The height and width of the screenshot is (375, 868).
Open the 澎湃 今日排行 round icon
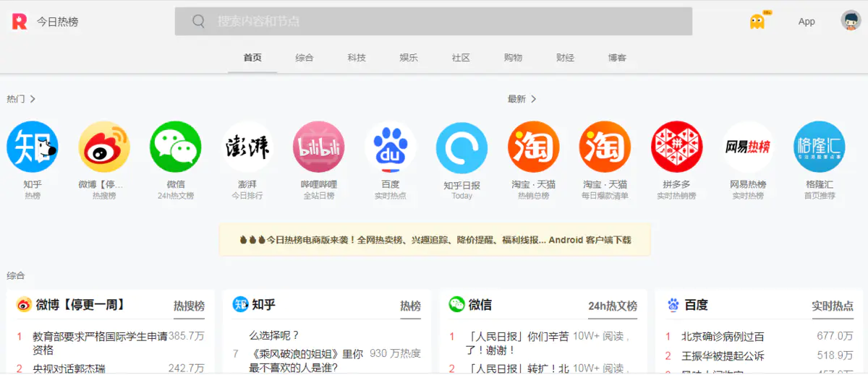[x=247, y=147]
